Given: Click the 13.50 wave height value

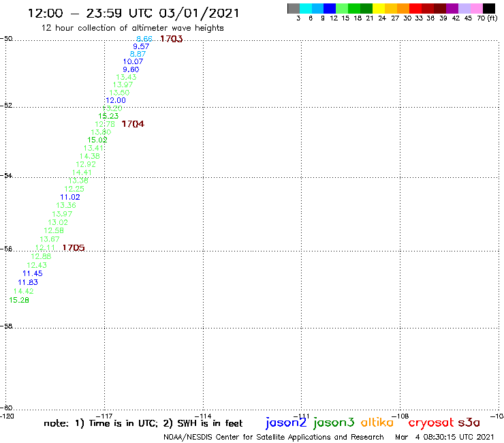Looking at the screenshot, I should tap(119, 93).
